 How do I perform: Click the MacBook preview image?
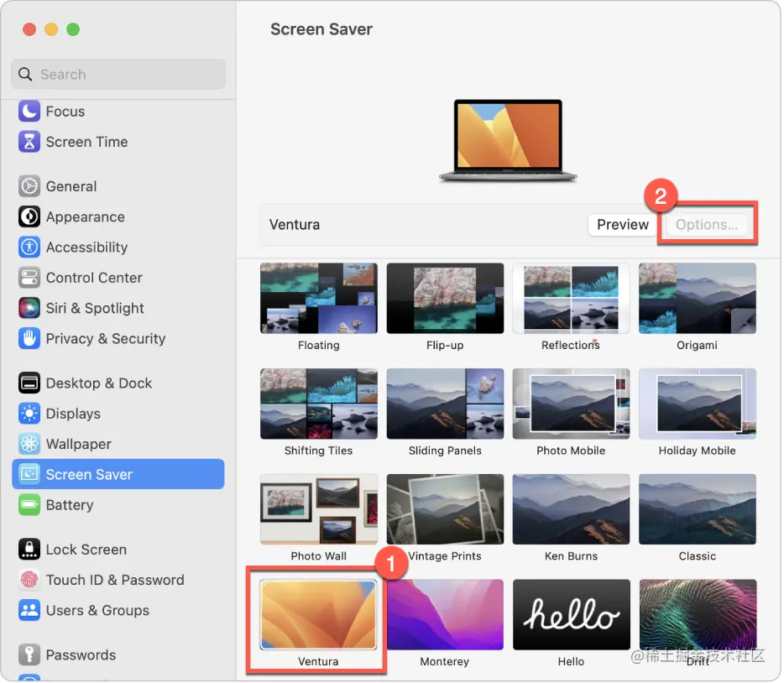508,140
